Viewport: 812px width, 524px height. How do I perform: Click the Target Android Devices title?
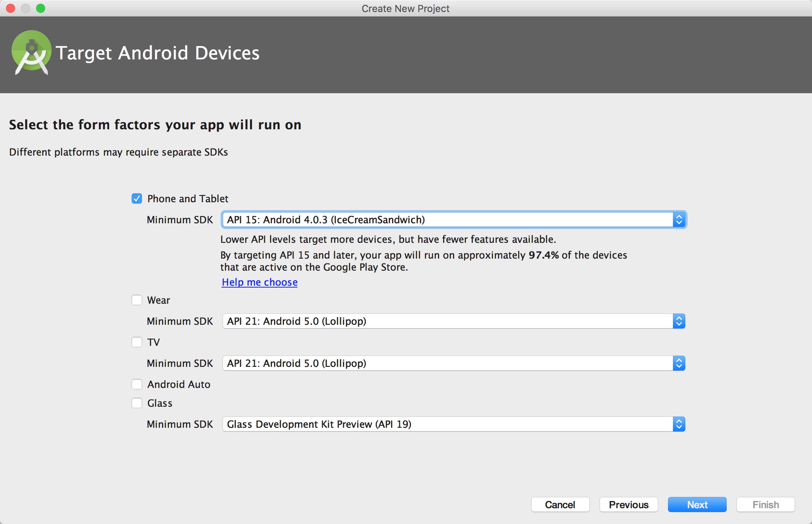[x=158, y=53]
